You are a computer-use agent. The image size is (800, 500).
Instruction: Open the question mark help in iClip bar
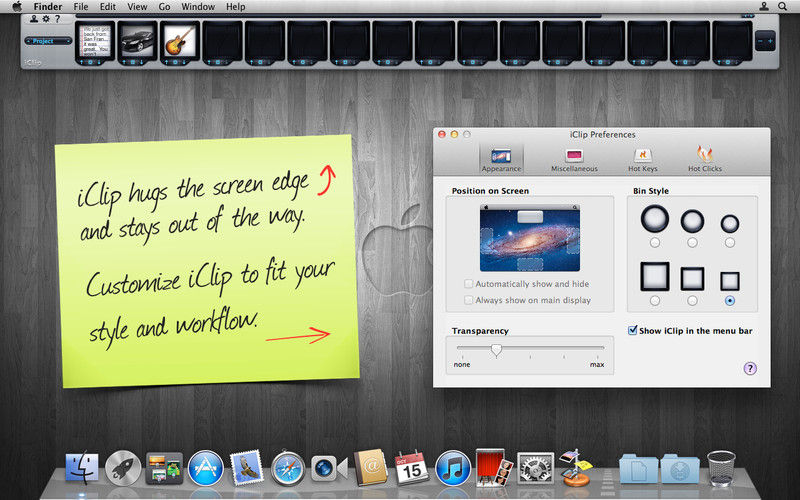58,19
